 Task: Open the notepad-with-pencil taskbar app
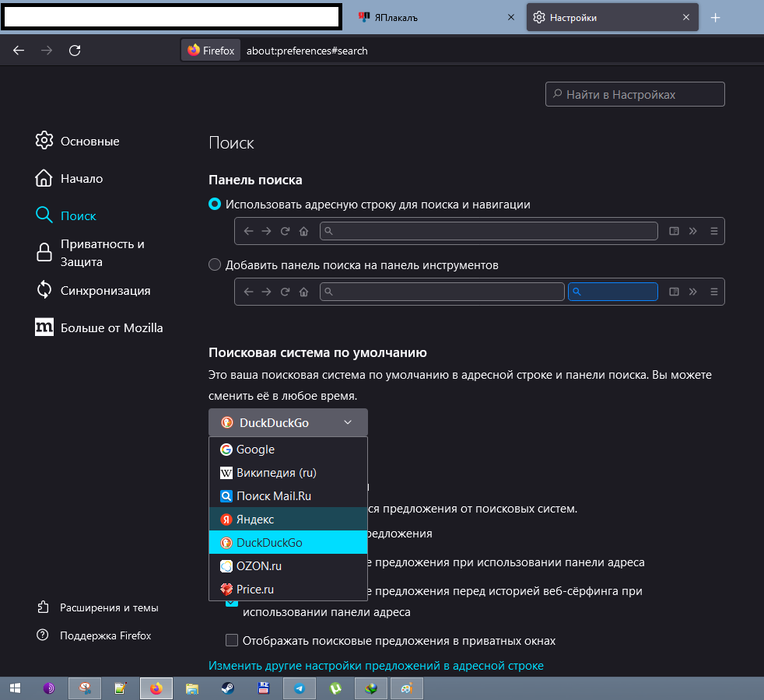(121, 688)
